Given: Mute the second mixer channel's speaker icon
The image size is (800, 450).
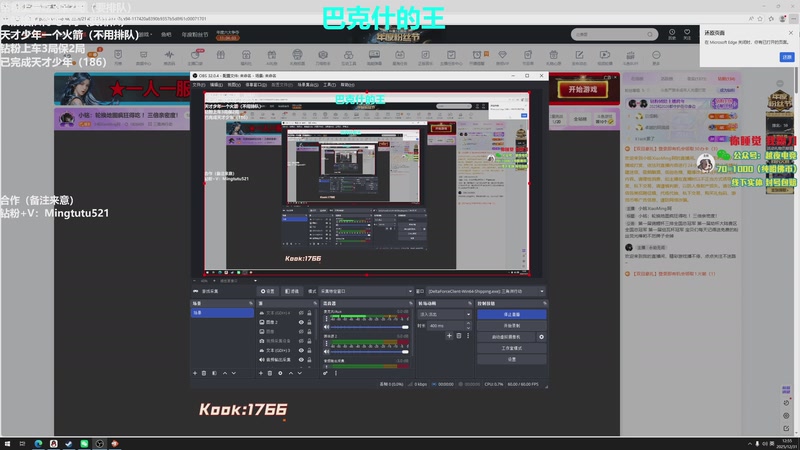Looking at the screenshot, I should coord(327,352).
